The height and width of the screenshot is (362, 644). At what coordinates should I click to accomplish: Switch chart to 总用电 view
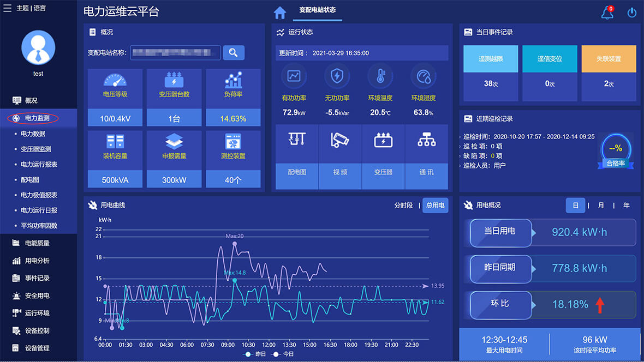435,206
